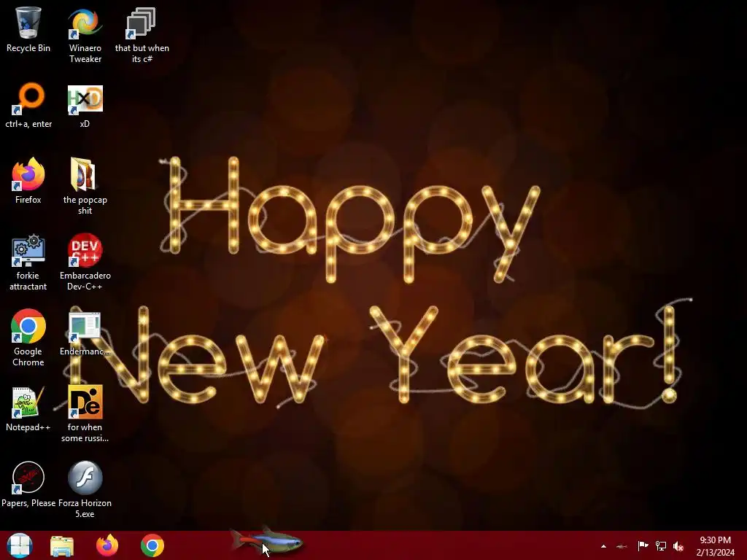Launch Firefox from the taskbar
747x560 pixels.
(x=107, y=545)
